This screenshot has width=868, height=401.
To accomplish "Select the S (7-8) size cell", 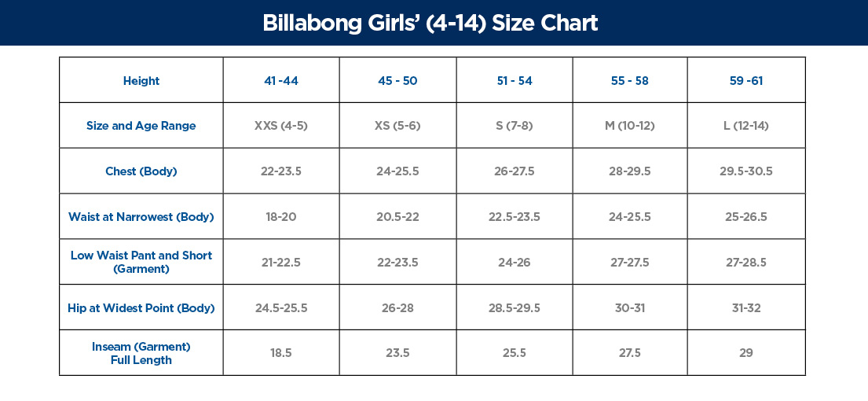I will (514, 126).
